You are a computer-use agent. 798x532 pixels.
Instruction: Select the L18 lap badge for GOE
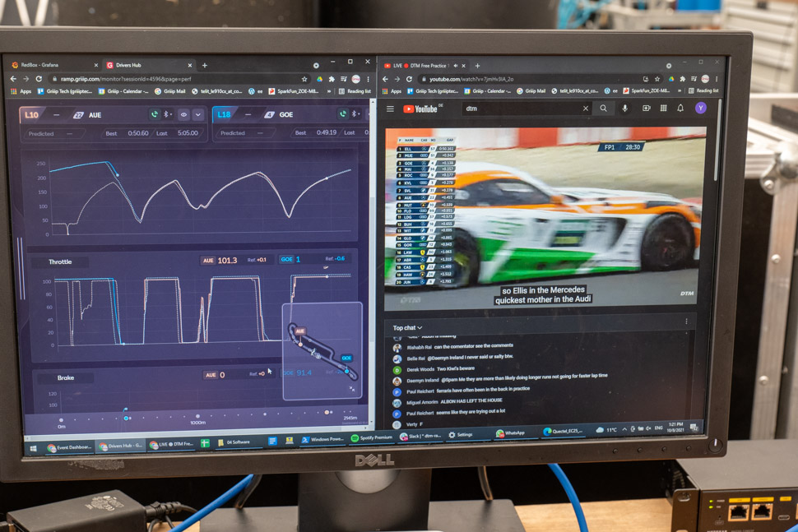pos(224,114)
